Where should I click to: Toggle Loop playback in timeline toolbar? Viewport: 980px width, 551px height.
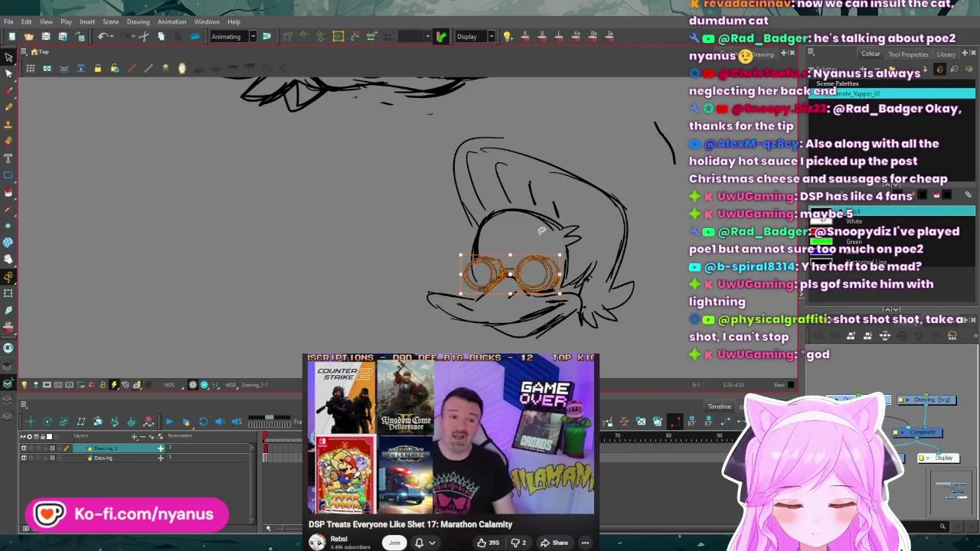point(203,422)
